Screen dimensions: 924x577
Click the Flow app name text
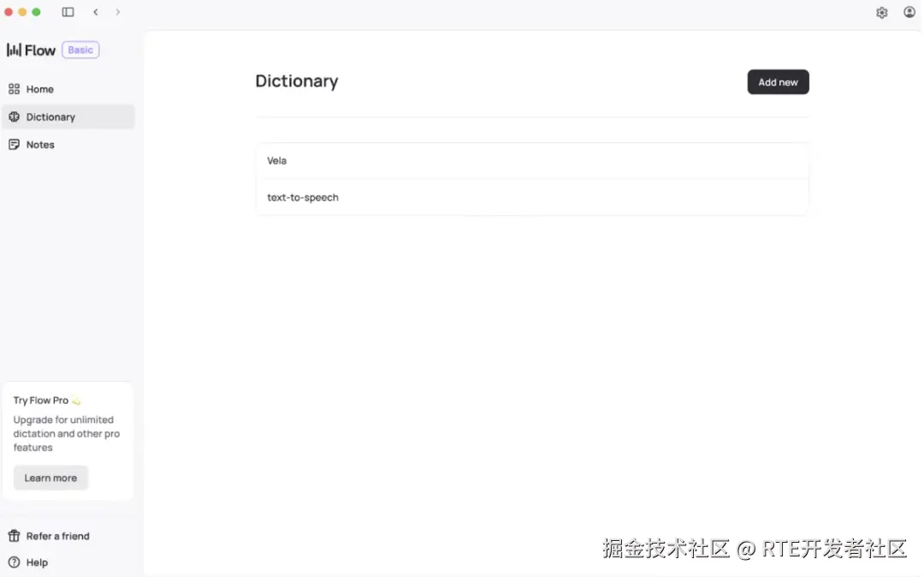[40, 51]
